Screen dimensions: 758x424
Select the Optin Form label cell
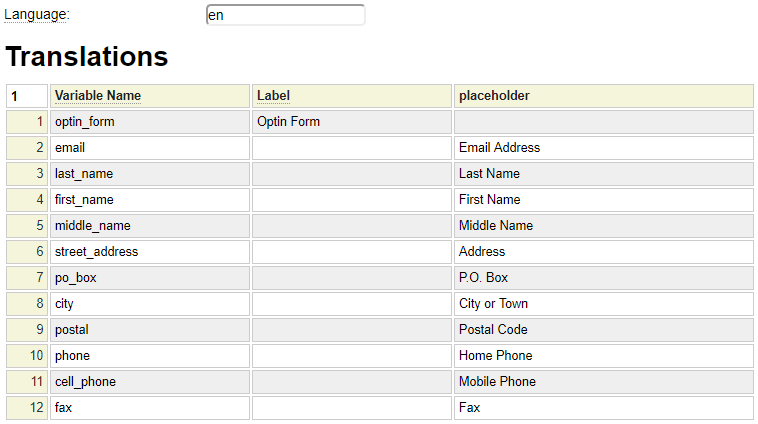tap(351, 122)
